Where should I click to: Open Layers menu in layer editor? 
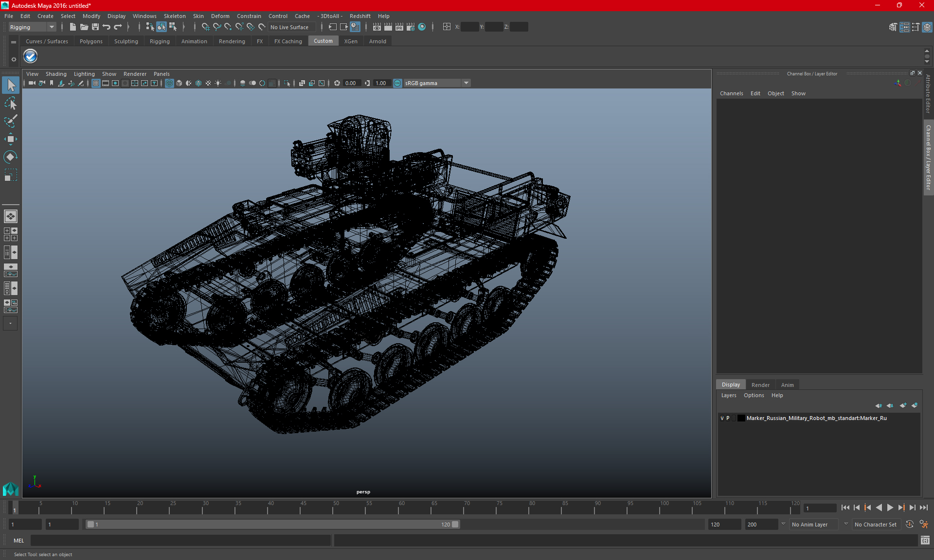click(x=729, y=395)
